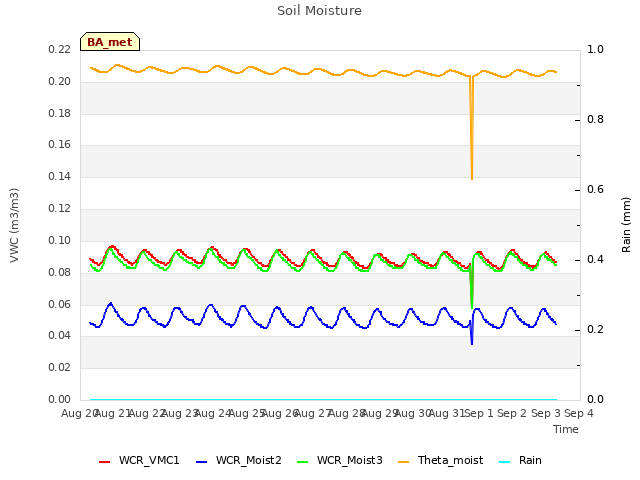Screen dimensions: 640x480
Task: Click the Sep 1 x-axis tick label
Action: 479,413
